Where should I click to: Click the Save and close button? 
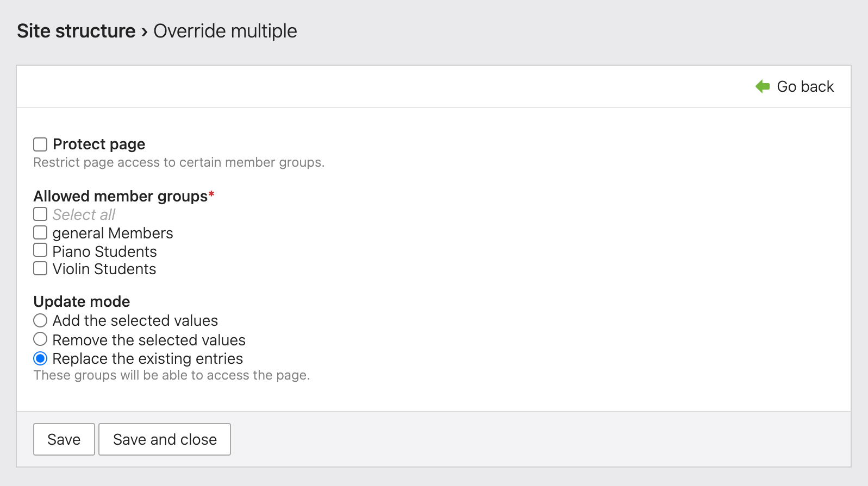click(x=165, y=439)
